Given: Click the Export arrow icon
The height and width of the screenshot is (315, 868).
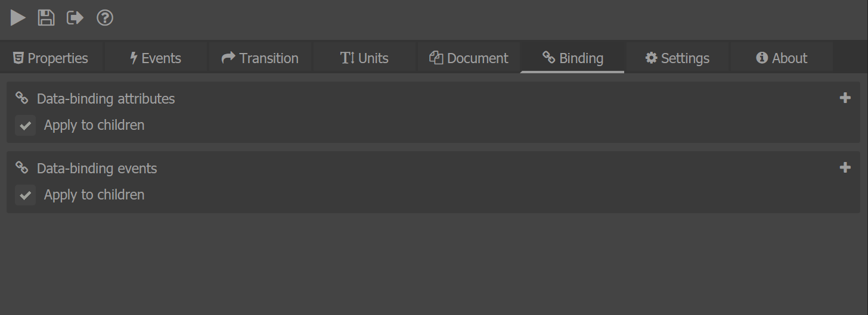Looking at the screenshot, I should [x=75, y=18].
